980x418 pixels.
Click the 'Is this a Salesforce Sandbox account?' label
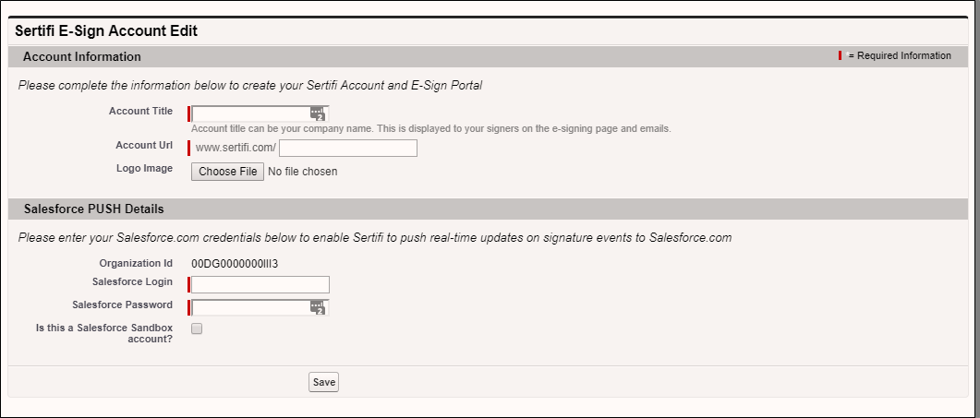[x=104, y=333]
